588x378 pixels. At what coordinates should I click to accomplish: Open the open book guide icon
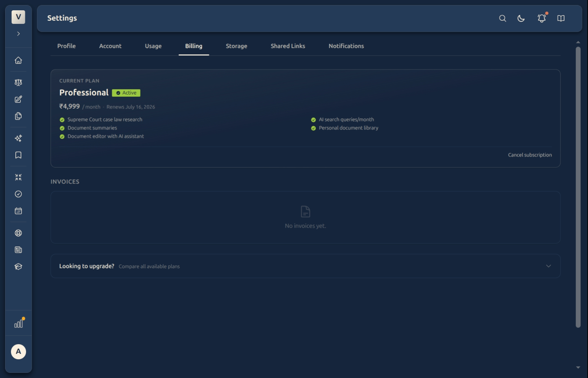click(561, 18)
